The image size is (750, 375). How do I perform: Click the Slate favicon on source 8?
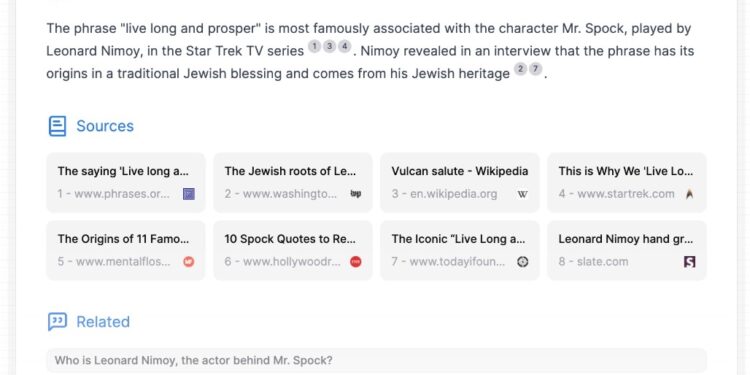[x=689, y=262]
